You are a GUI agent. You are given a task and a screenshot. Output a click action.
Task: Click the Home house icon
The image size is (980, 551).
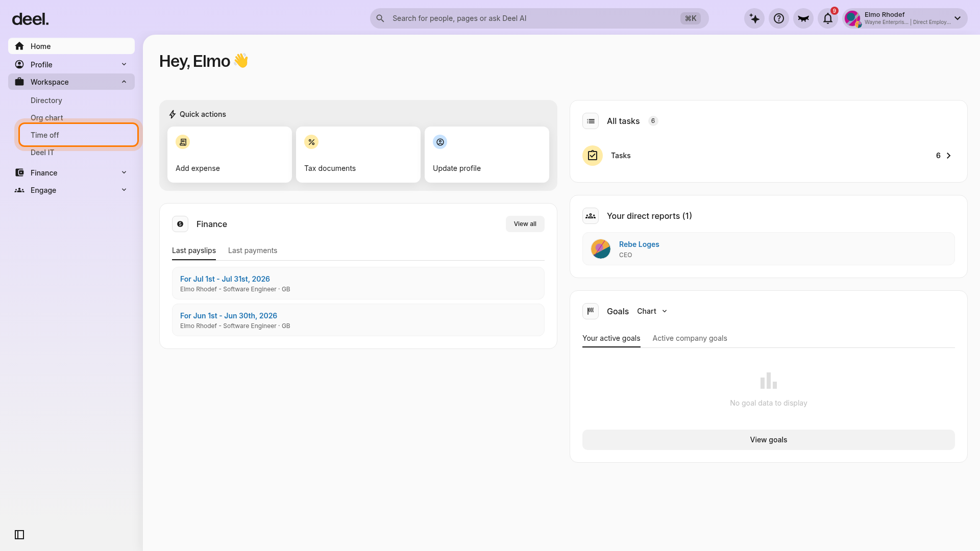tap(19, 46)
